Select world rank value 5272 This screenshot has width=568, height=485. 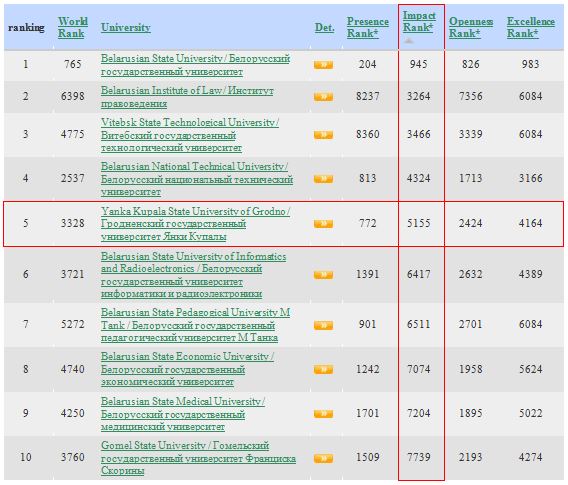point(73,324)
